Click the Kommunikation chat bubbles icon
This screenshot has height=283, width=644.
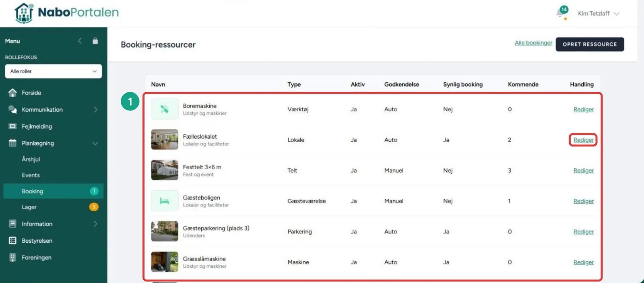[x=12, y=110]
